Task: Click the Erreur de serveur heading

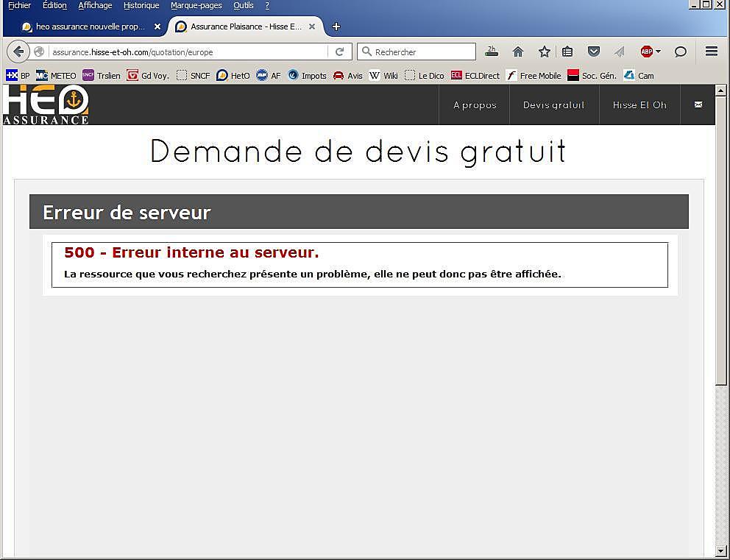Action: tap(127, 212)
